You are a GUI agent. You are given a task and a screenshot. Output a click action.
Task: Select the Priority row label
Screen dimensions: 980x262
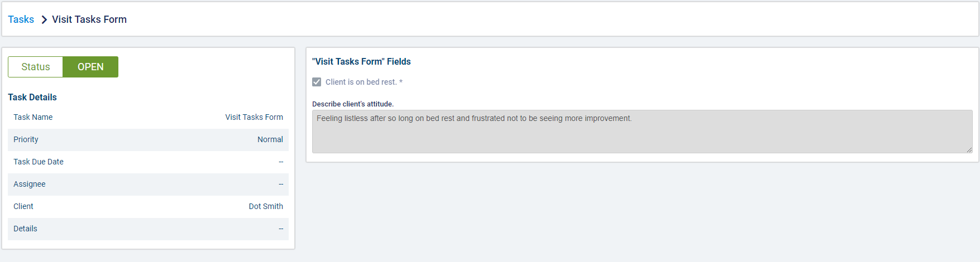tap(26, 139)
